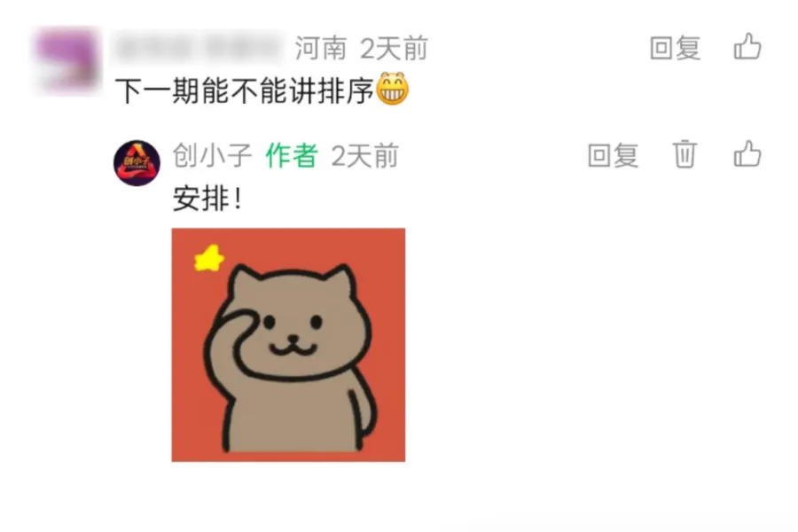Click the 河南 location label
This screenshot has width=798, height=532.
point(321,49)
